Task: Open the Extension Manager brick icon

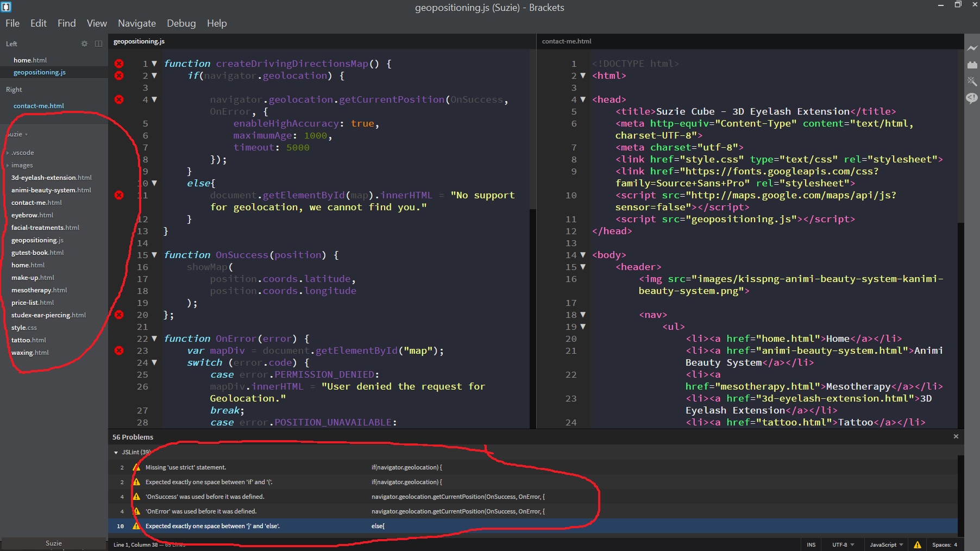Action: click(972, 65)
